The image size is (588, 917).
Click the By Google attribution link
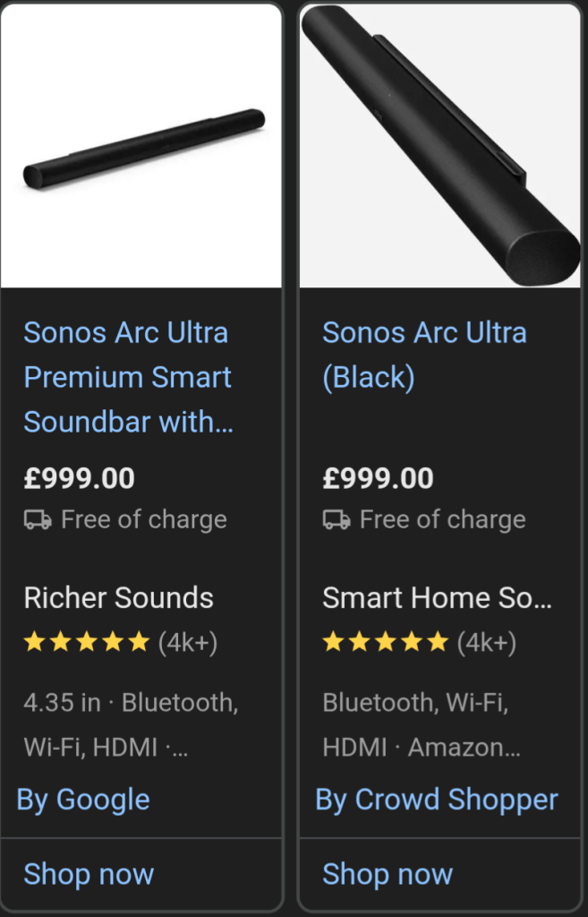[82, 800]
